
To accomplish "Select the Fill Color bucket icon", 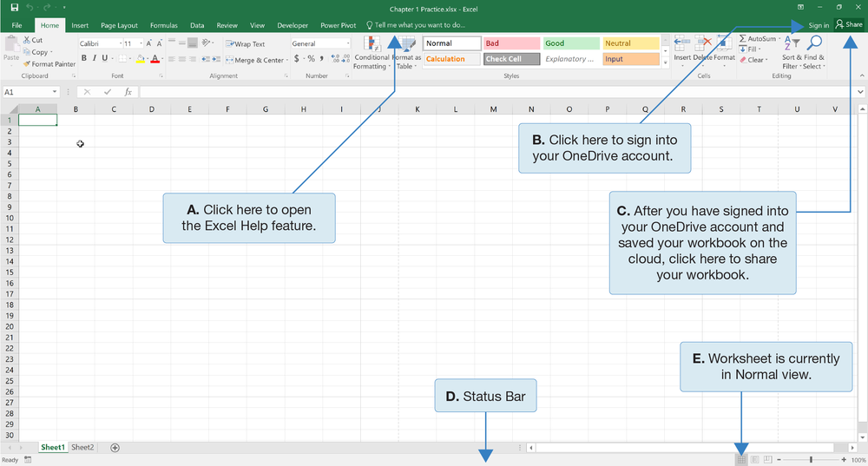I will coord(139,59).
